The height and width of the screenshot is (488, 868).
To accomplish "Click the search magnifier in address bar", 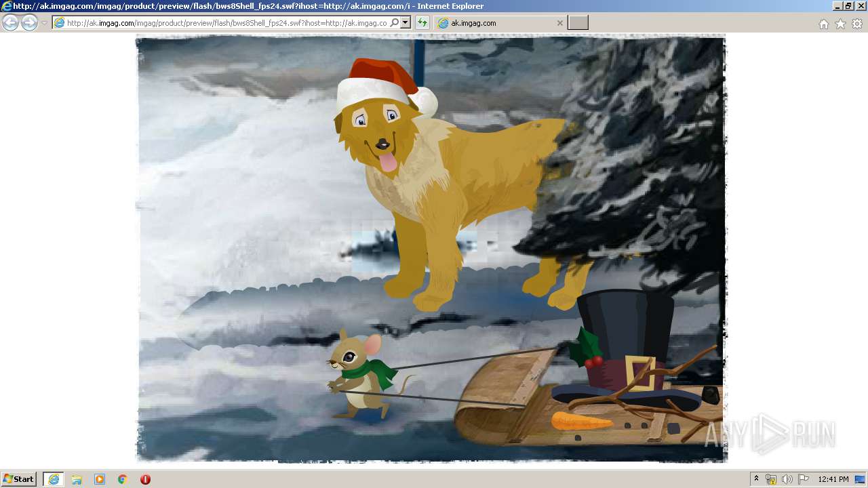I will pos(395,23).
